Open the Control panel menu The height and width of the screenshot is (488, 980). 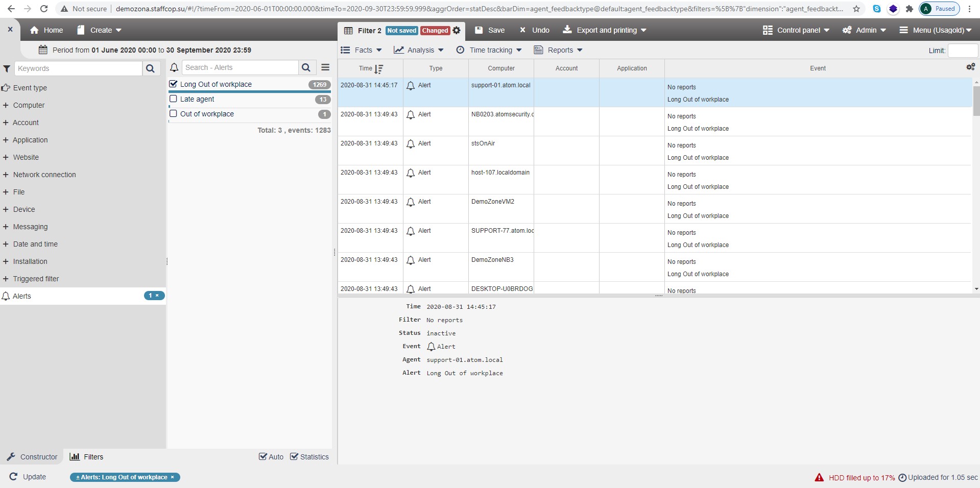[x=796, y=30]
